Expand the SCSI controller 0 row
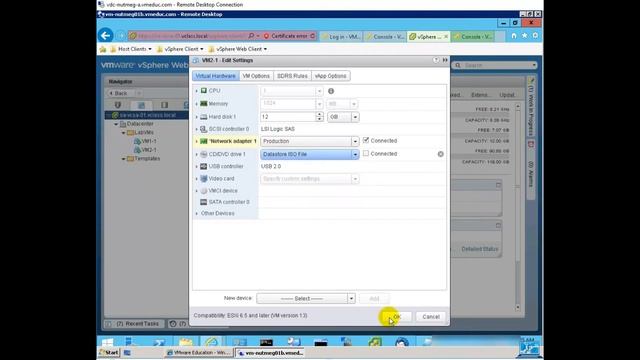 196,129
